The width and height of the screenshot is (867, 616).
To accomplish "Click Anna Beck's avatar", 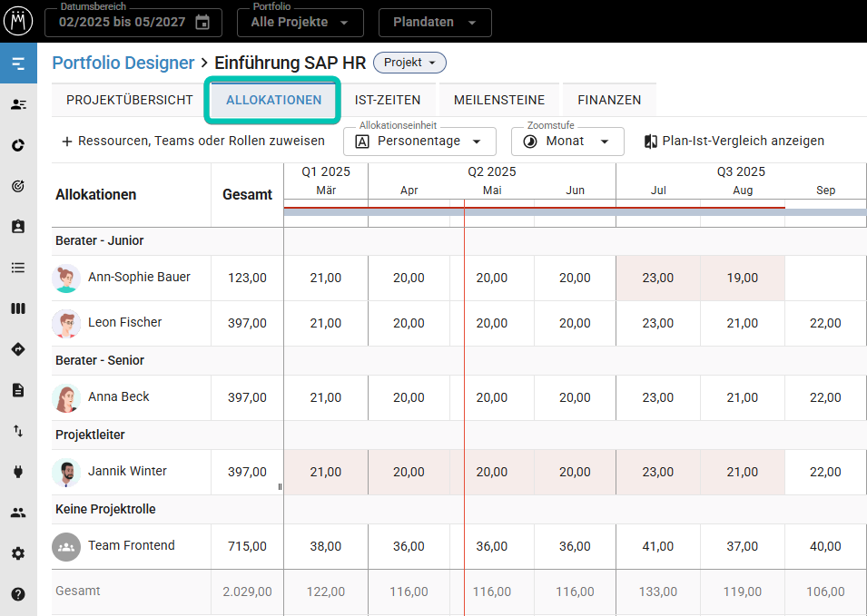I will pyautogui.click(x=65, y=397).
